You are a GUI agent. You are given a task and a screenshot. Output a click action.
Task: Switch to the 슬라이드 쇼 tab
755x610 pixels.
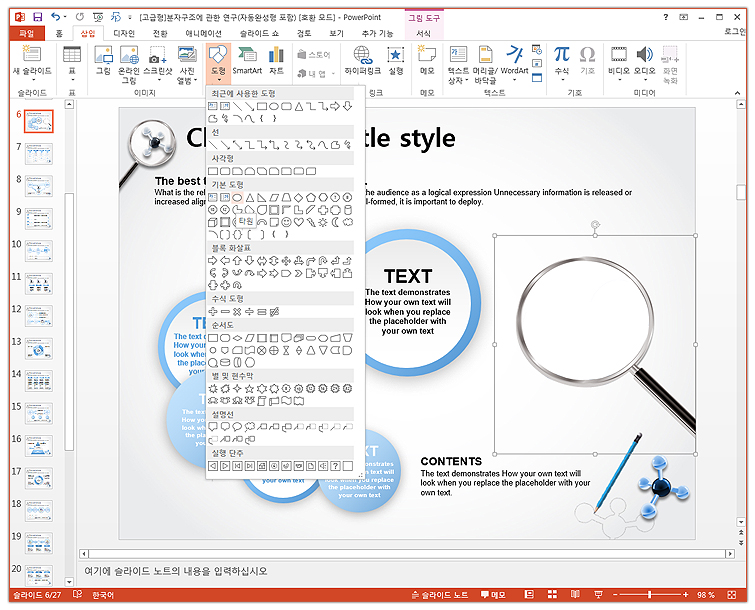coord(260,33)
